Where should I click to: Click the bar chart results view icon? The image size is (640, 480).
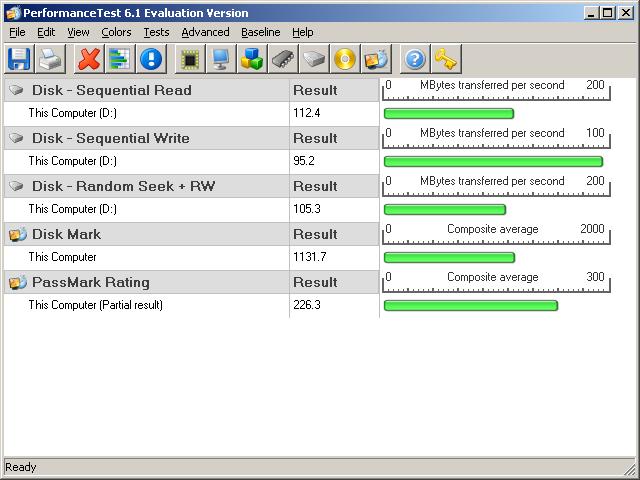point(120,60)
